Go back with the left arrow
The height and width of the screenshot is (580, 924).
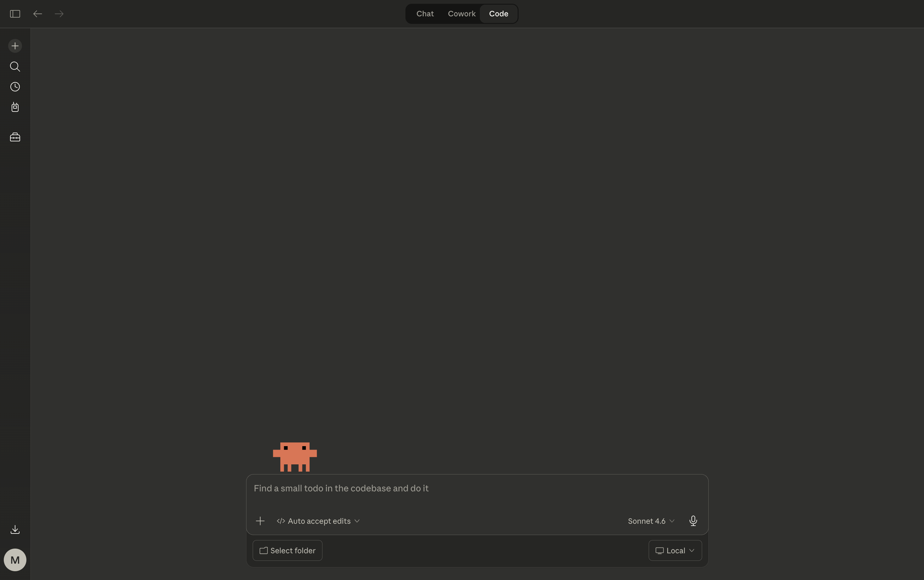tap(37, 14)
